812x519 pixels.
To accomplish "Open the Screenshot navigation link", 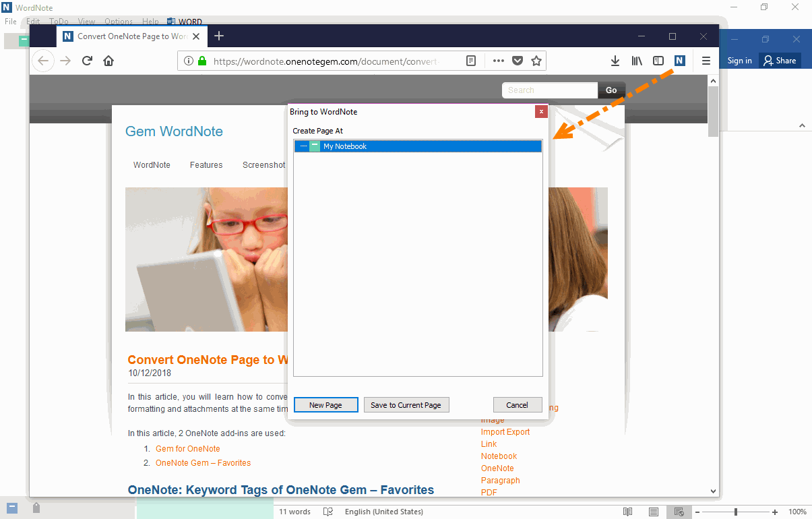I will [264, 165].
